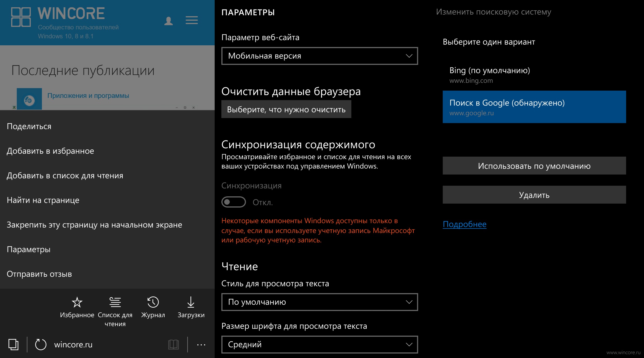Click the article thumbnail with disc image

point(29,99)
